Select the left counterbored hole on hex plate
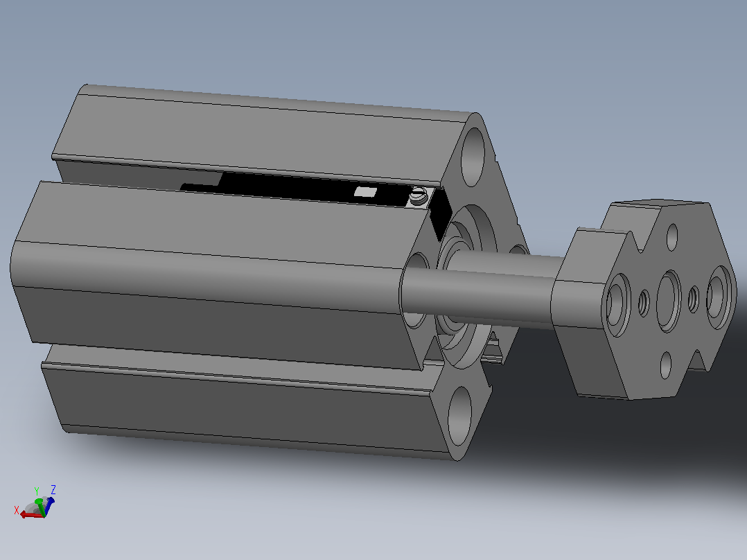This screenshot has width=747, height=560. coord(618,305)
